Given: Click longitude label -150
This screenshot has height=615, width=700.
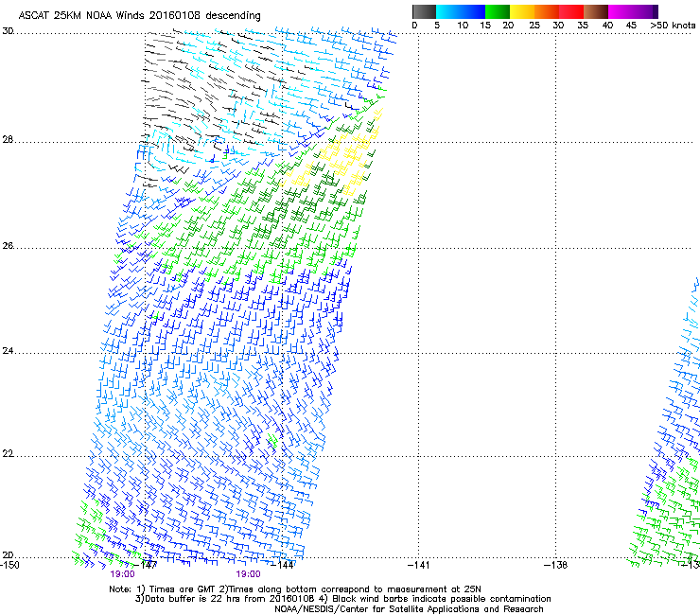Looking at the screenshot, I should coord(9,565).
